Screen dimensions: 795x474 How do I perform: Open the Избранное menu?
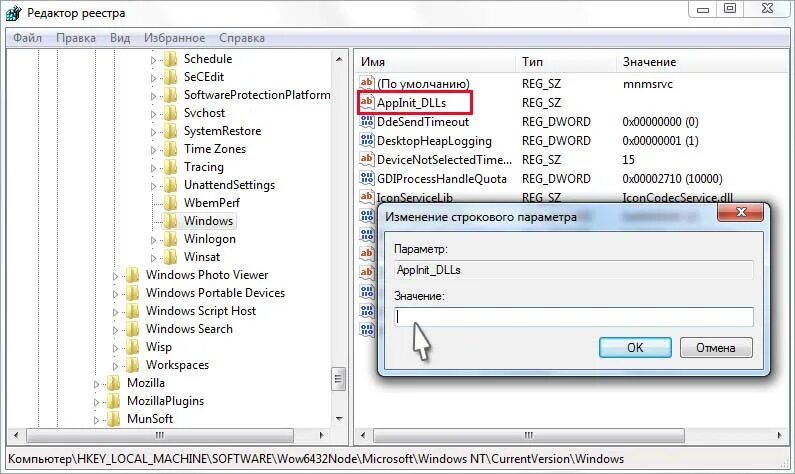tap(174, 38)
